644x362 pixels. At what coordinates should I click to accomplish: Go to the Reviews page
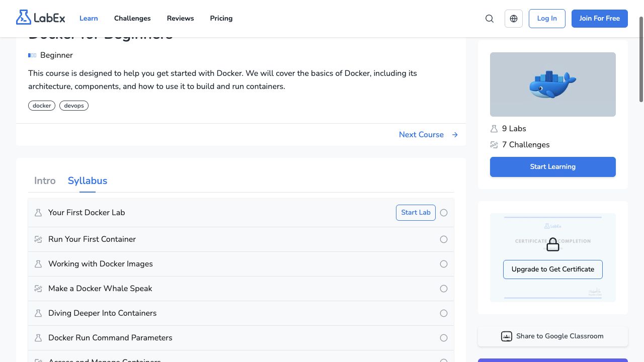tap(180, 19)
